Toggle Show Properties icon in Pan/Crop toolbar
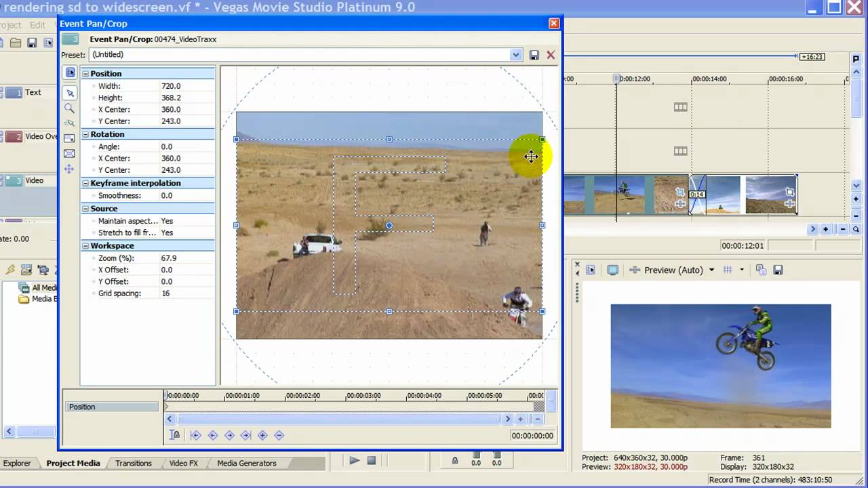This screenshot has width=868, height=488. coord(70,72)
